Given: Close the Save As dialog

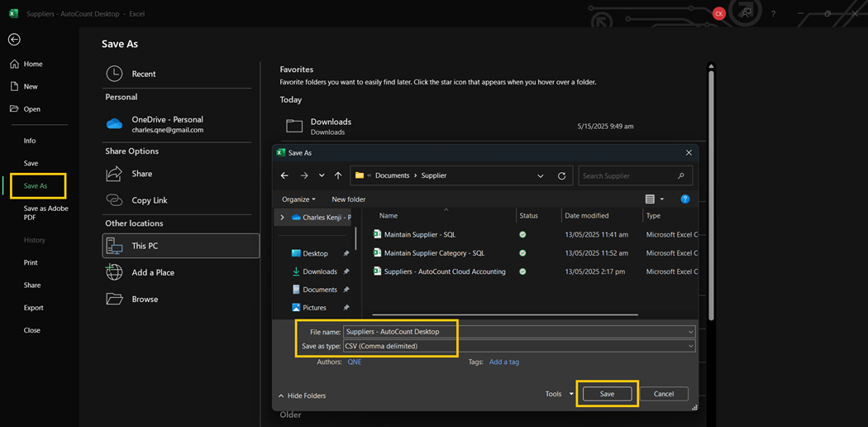Looking at the screenshot, I should (x=689, y=152).
